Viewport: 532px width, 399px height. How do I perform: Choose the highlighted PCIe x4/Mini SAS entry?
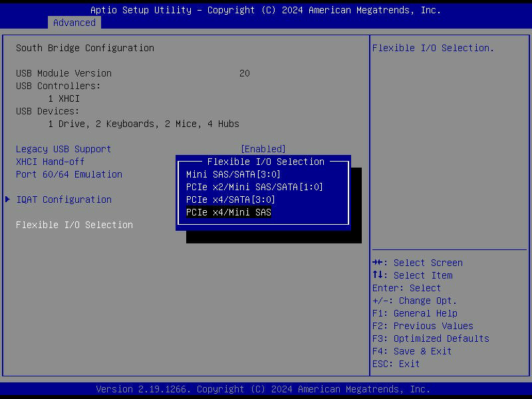pyautogui.click(x=229, y=212)
